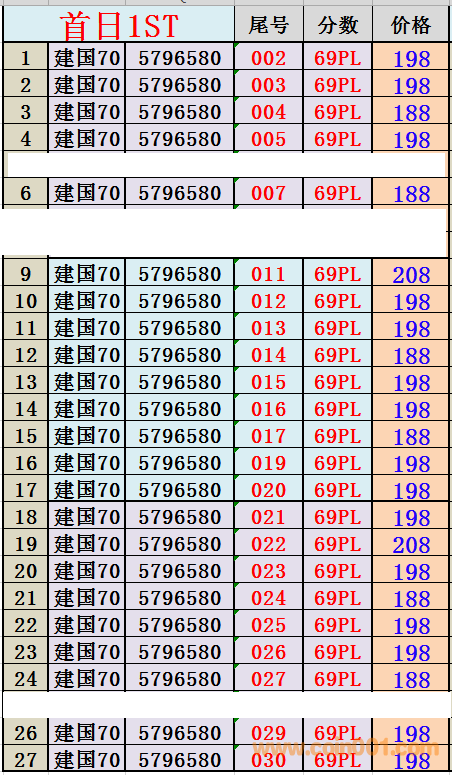This screenshot has width=452, height=775.
Task: Click the 尾号 column header
Action: tap(269, 24)
